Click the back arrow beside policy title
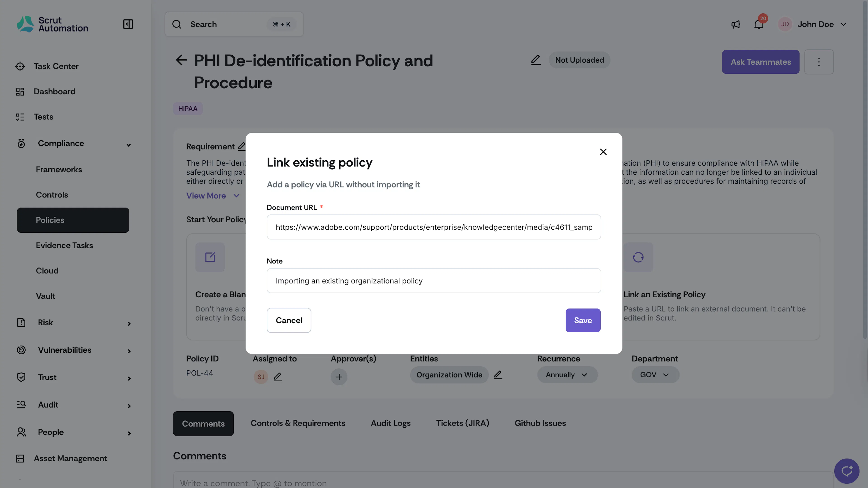This screenshot has height=488, width=868. [x=181, y=60]
